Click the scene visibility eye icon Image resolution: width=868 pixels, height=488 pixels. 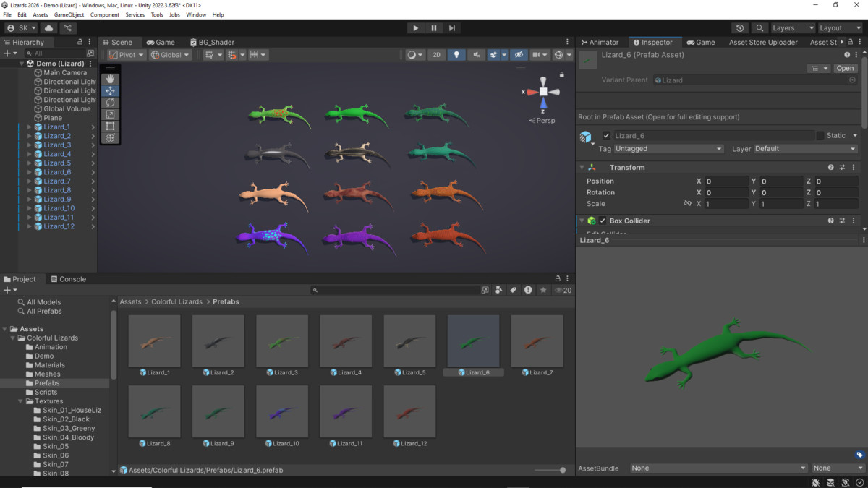pos(519,54)
